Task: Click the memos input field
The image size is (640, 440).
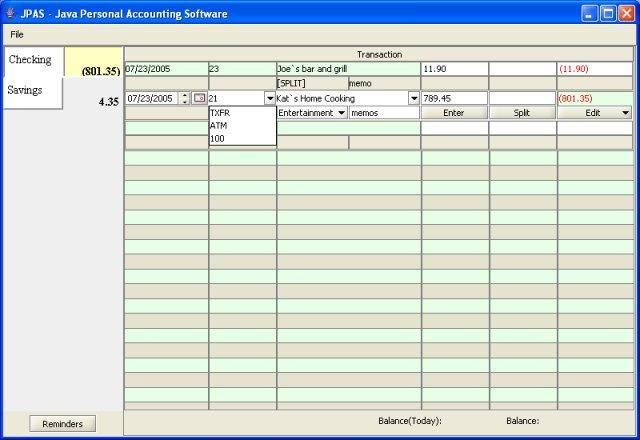Action: click(384, 113)
